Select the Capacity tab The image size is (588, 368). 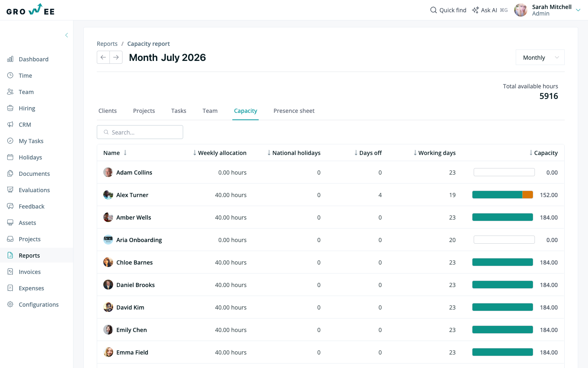click(x=245, y=111)
